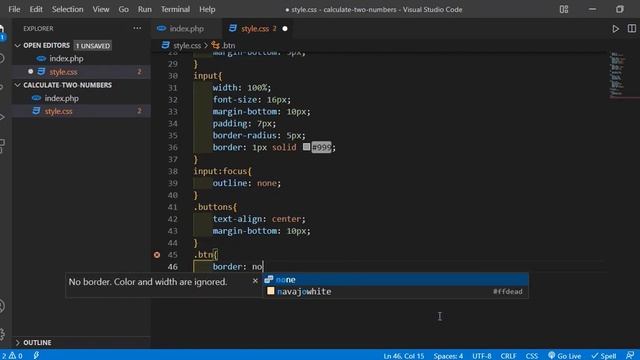This screenshot has width=640, height=360.
Task: Click the style.css breadcrumb
Action: coord(186,45)
